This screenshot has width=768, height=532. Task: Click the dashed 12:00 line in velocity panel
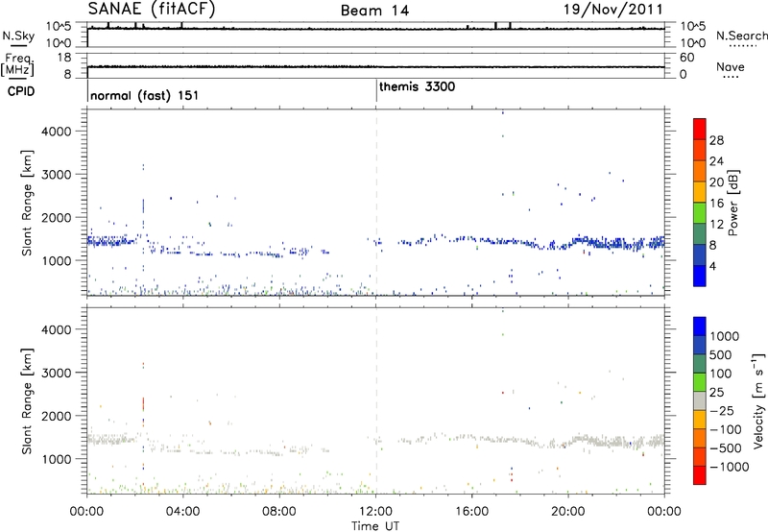376,400
